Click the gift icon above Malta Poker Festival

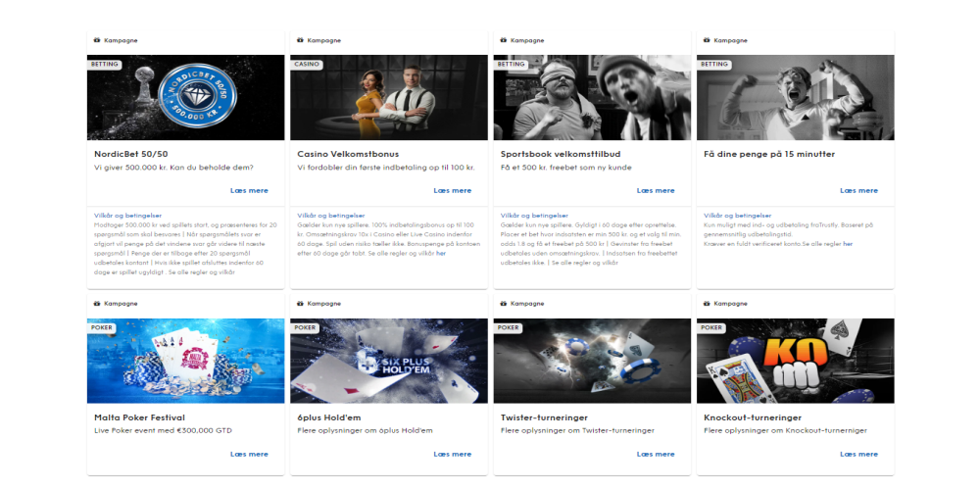pyautogui.click(x=97, y=303)
